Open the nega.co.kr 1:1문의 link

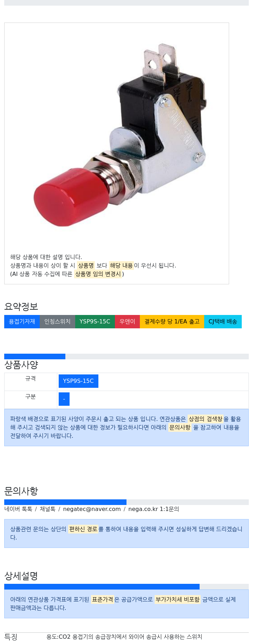(154, 509)
